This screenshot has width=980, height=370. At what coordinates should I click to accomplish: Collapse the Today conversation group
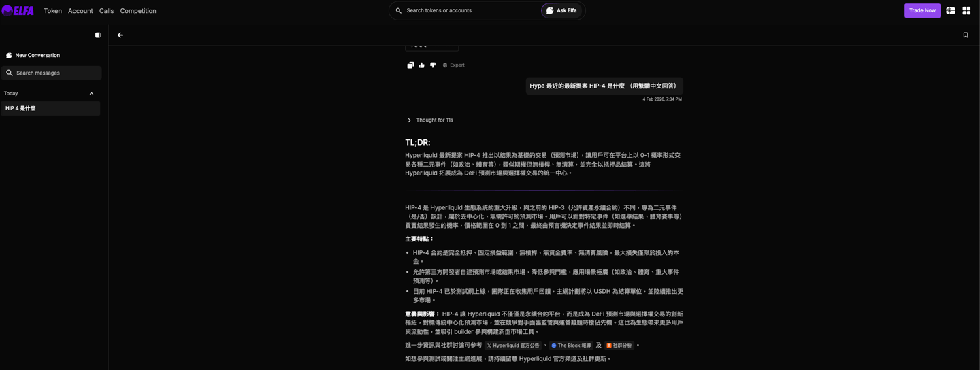pyautogui.click(x=91, y=94)
